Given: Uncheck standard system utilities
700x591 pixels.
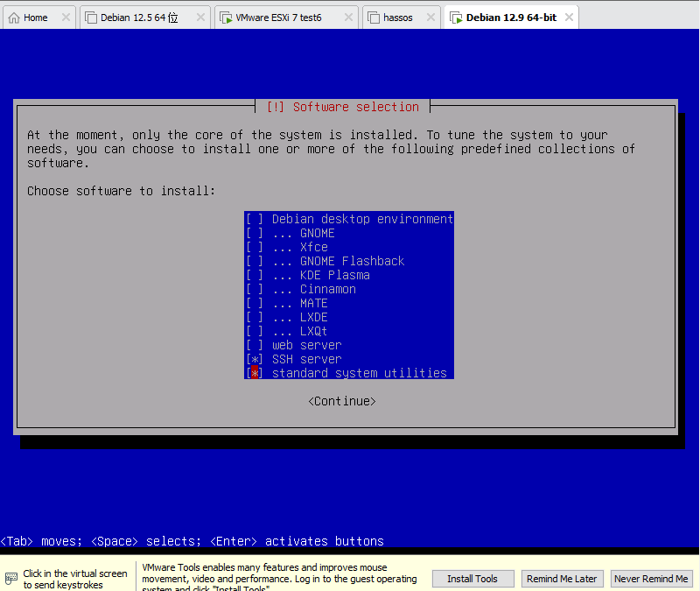Looking at the screenshot, I should coord(254,373).
